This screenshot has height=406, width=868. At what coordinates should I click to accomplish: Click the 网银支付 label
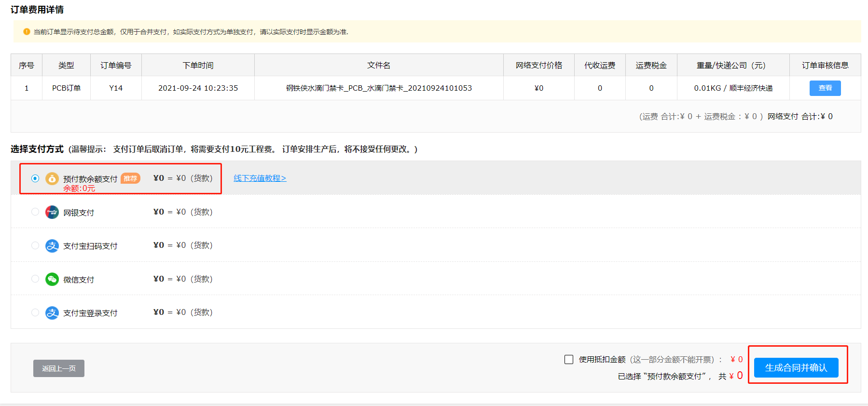[79, 213]
